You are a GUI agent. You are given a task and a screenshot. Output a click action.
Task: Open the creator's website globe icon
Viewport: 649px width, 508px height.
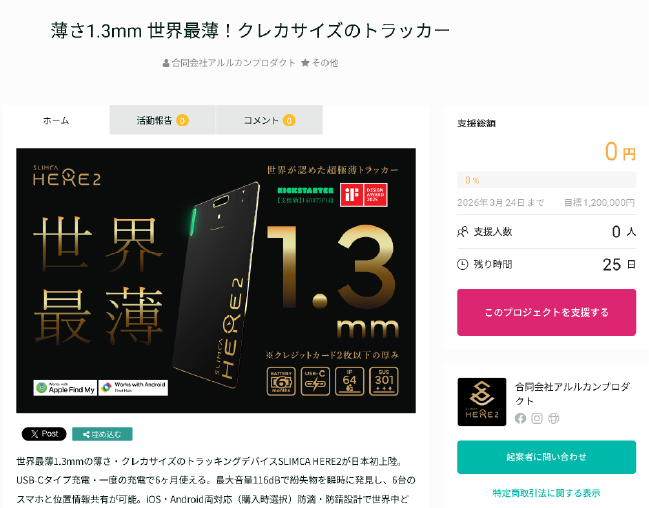pos(553,418)
